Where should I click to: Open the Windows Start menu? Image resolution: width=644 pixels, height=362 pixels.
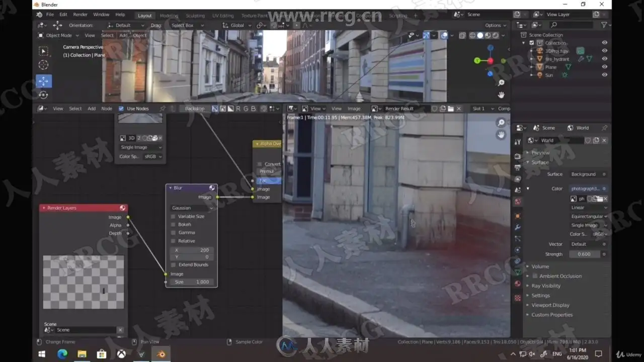42,354
